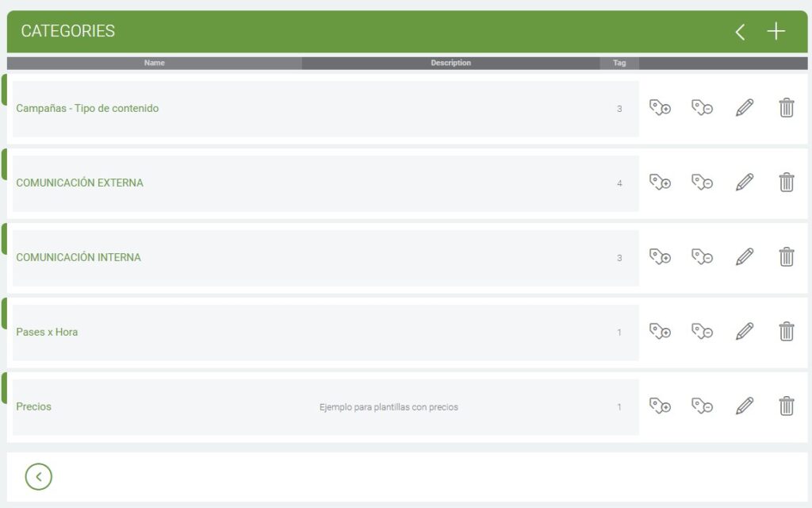Screen dimensions: 812x508
Task: Click the Tag column header
Action: pyautogui.click(x=619, y=63)
